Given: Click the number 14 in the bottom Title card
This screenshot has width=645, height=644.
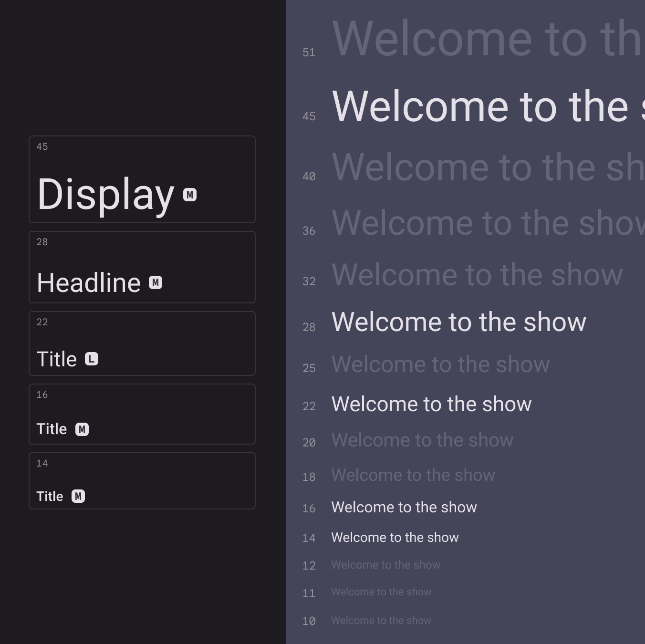Looking at the screenshot, I should [42, 464].
